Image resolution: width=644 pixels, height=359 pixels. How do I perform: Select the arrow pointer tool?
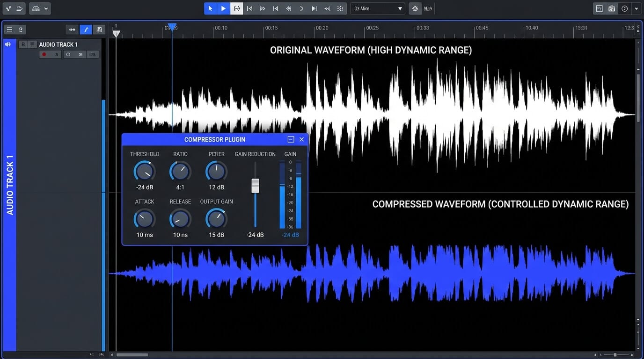point(210,8)
